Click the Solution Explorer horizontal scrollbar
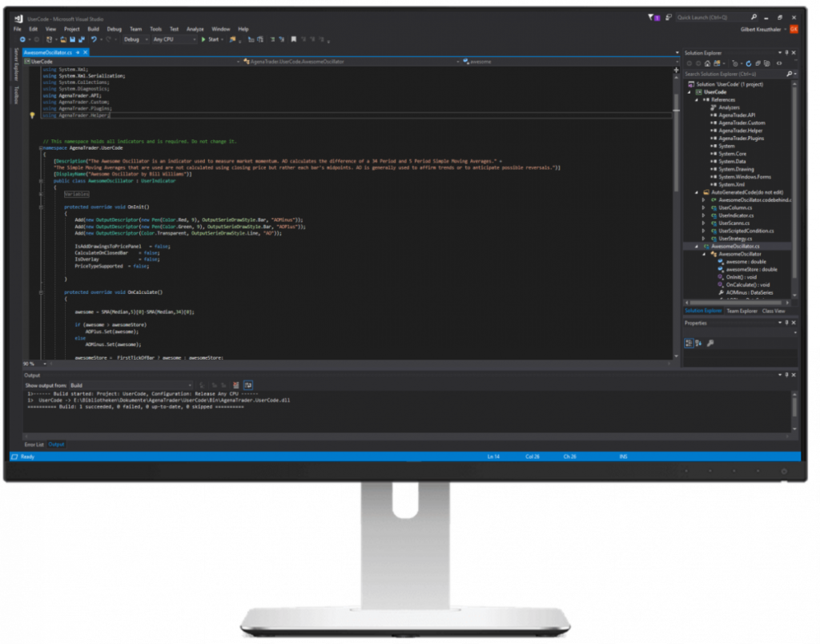Viewport: 820px width, 644px height. coord(737,303)
